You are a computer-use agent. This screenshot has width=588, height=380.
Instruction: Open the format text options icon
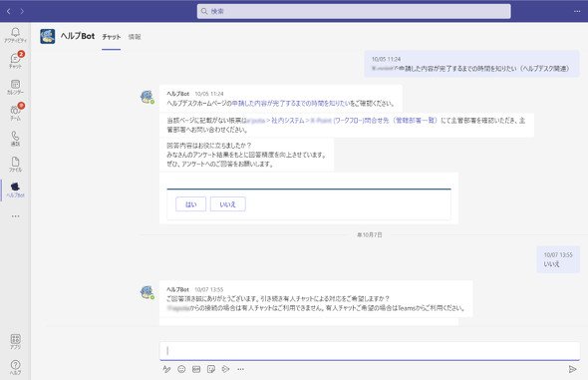tap(166, 369)
